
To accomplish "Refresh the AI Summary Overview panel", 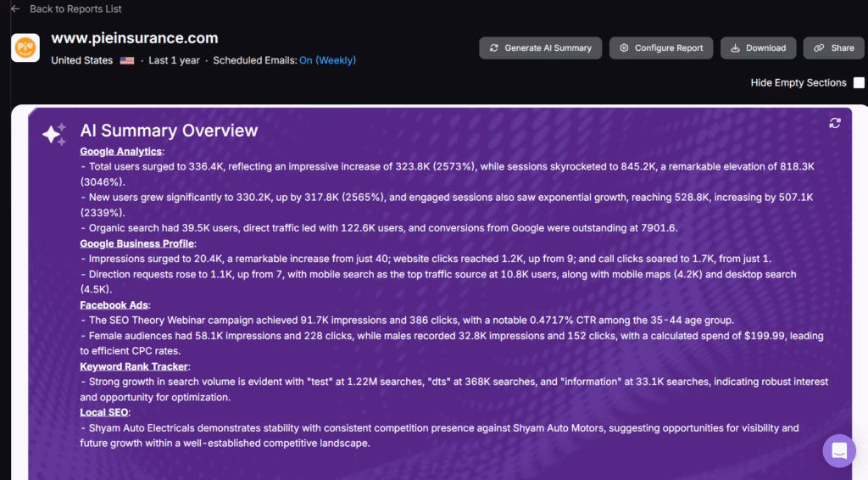I will [x=835, y=123].
